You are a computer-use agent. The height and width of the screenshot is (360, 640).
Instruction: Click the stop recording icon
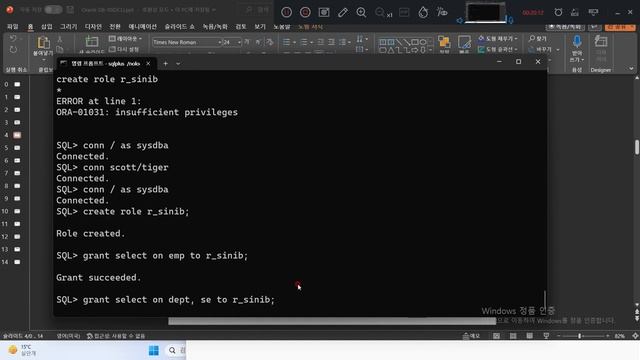coord(305,12)
